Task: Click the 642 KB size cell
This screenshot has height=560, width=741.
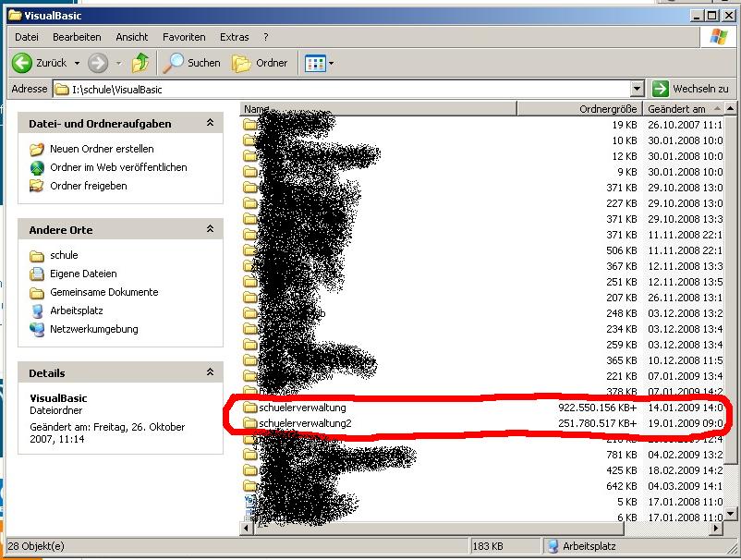Action: (622, 486)
